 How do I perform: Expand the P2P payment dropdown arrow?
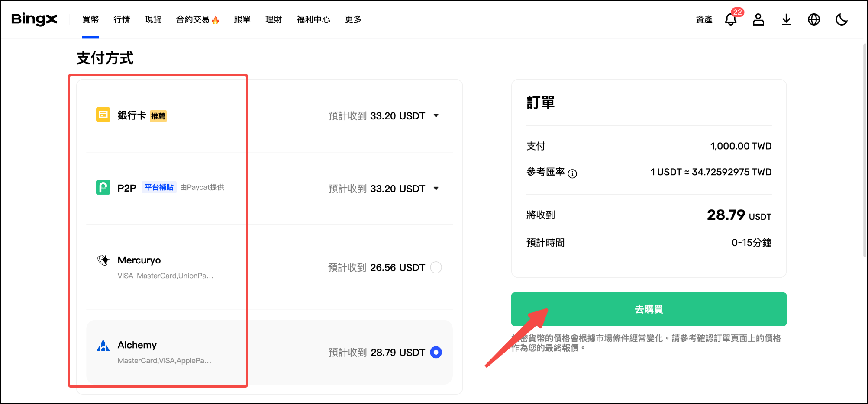pyautogui.click(x=436, y=188)
